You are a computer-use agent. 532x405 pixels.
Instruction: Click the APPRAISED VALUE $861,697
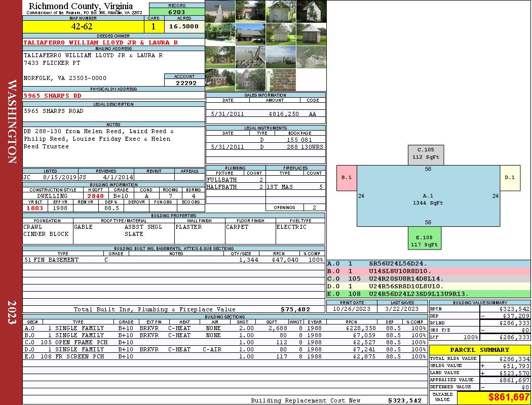pyautogui.click(x=514, y=380)
